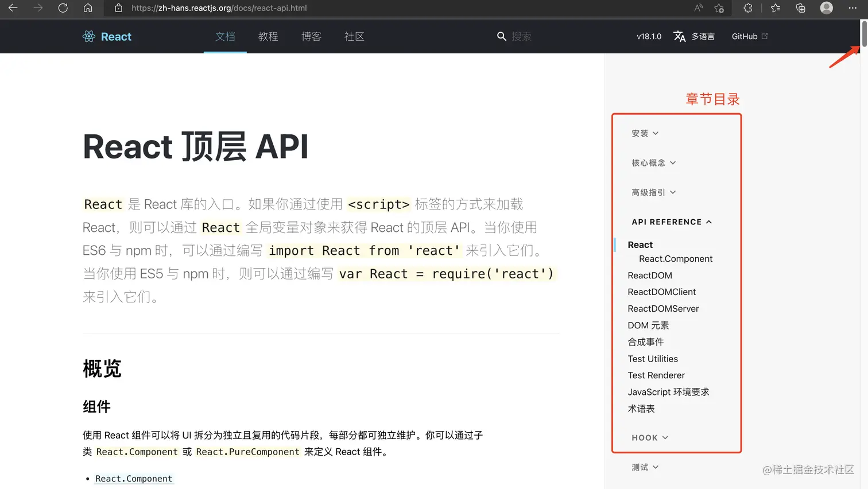Image resolution: width=868 pixels, height=489 pixels.
Task: Open Test Renderer in the sidebar
Action: tap(656, 375)
